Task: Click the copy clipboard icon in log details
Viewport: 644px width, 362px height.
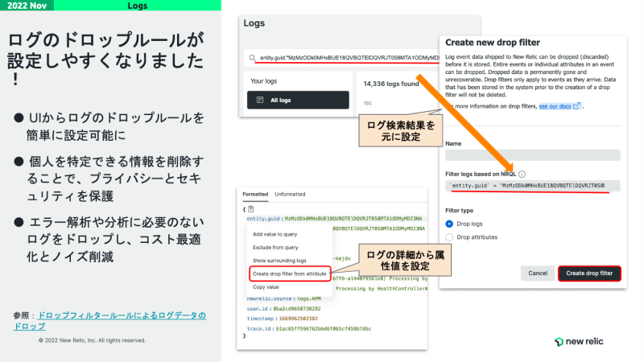Action: pos(251,209)
